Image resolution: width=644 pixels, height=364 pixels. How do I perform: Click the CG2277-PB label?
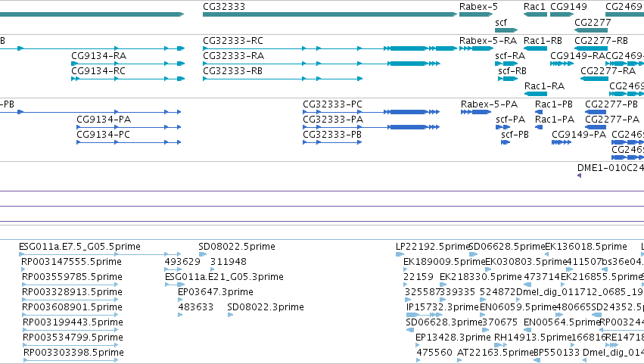(x=611, y=104)
